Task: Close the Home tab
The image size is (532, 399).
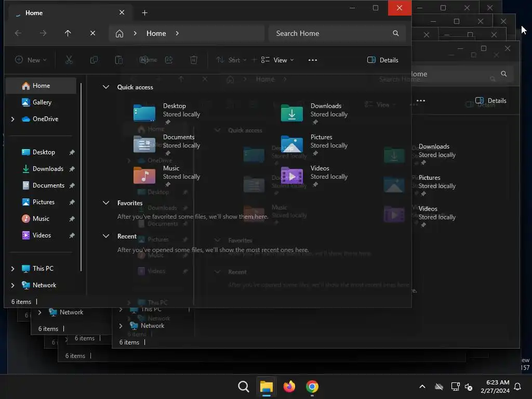Action: coord(122,12)
